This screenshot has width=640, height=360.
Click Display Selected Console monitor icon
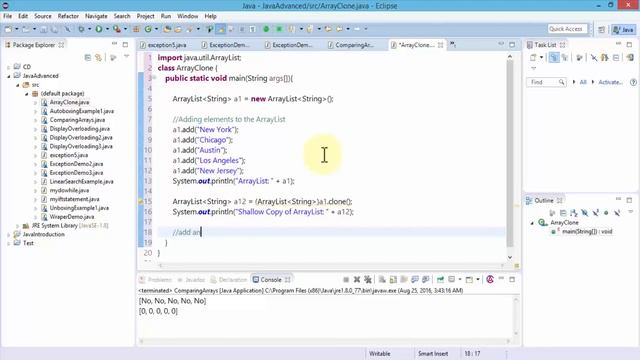pos(452,280)
